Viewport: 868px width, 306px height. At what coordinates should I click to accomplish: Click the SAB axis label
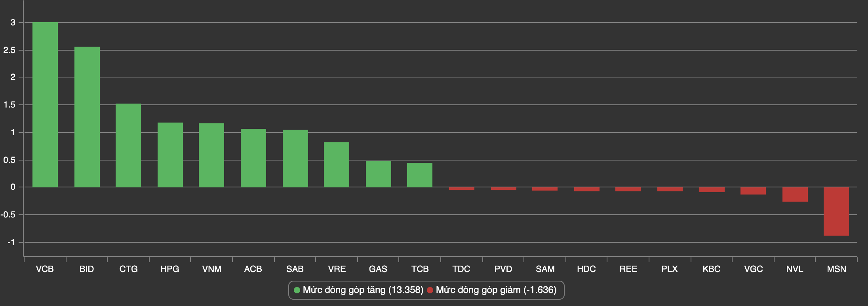click(x=295, y=269)
